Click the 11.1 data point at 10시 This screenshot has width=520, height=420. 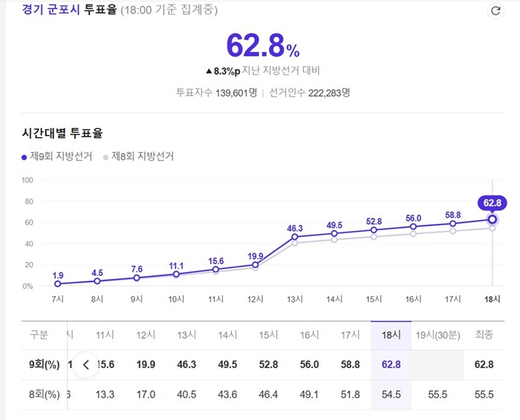click(x=176, y=274)
